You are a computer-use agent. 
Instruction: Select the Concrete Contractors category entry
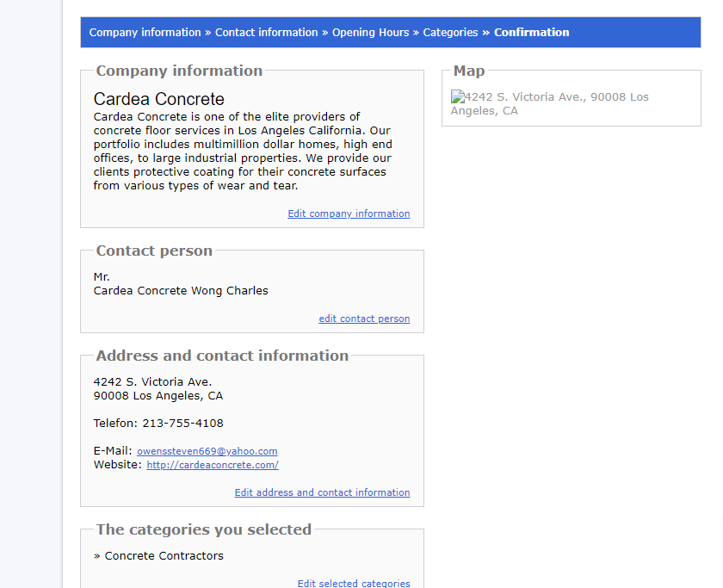click(x=164, y=556)
